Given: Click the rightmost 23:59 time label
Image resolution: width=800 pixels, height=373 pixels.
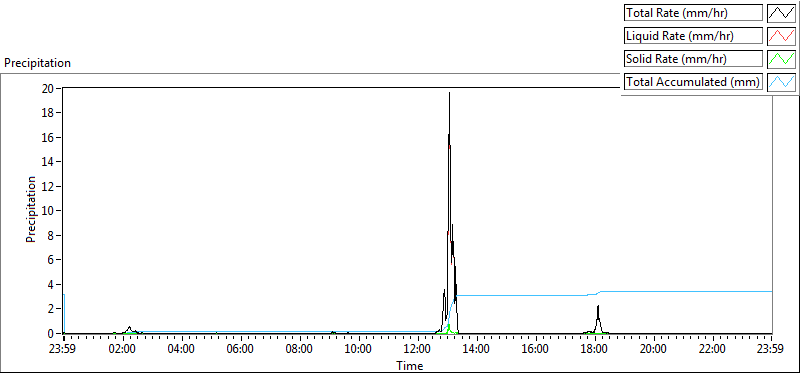Looking at the screenshot, I should (x=771, y=350).
